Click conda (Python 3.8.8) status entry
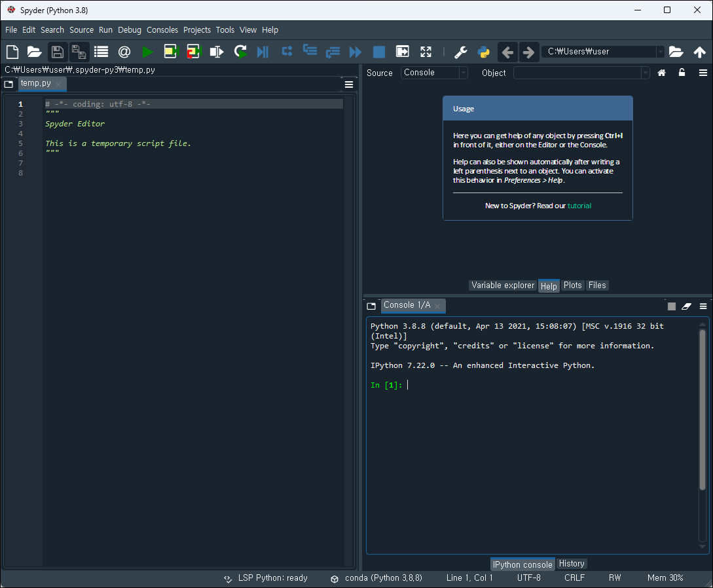The image size is (713, 588). click(376, 578)
